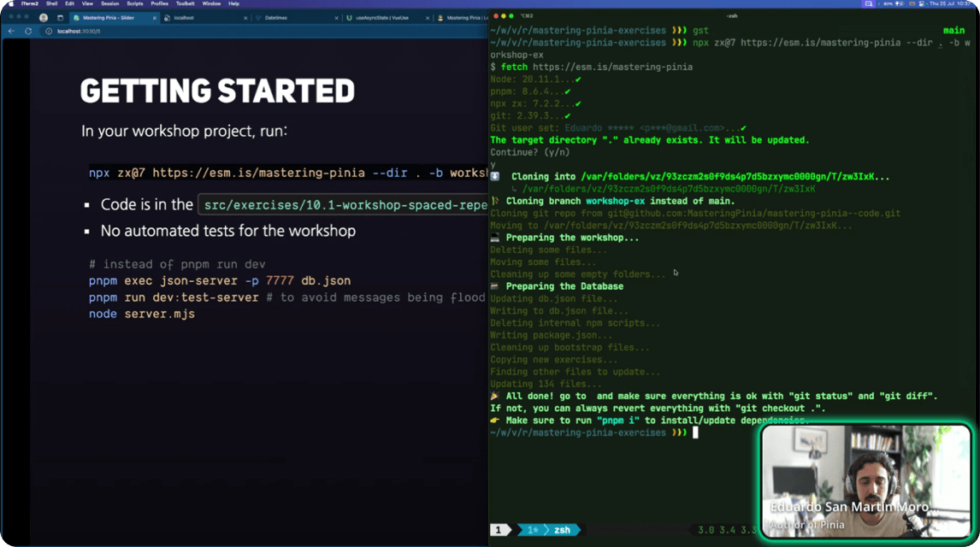Open the iTerm2 Profiles menu
The image size is (980, 547).
(x=159, y=3)
